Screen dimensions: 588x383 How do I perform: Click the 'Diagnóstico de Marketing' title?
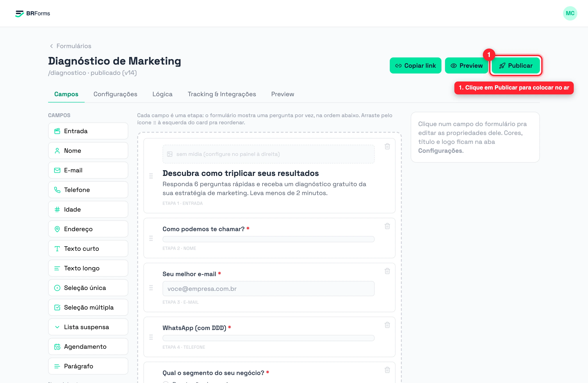click(x=114, y=61)
